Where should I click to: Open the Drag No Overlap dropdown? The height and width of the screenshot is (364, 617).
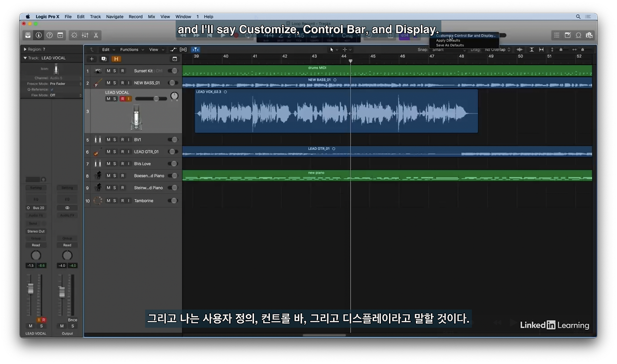coord(497,50)
